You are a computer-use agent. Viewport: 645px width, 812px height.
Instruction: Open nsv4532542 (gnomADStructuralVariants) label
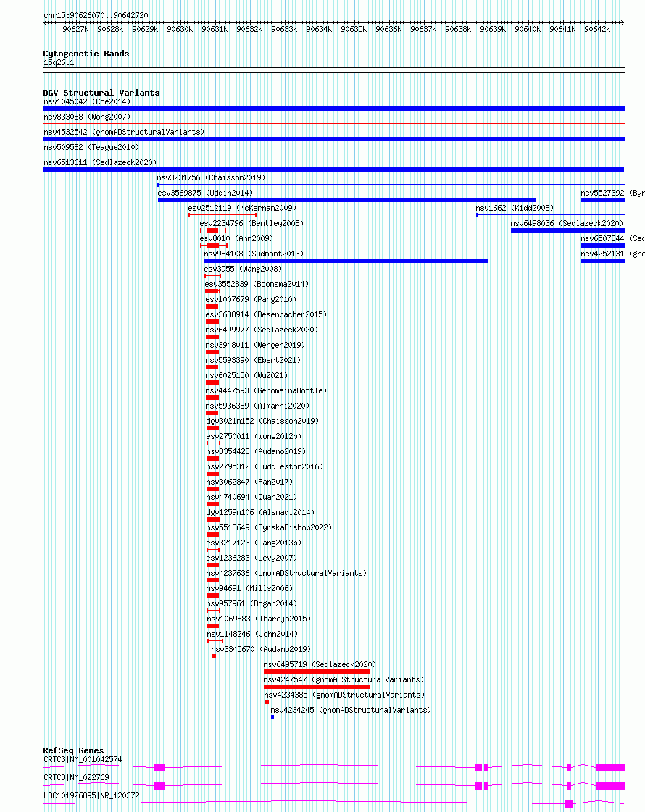click(x=124, y=132)
